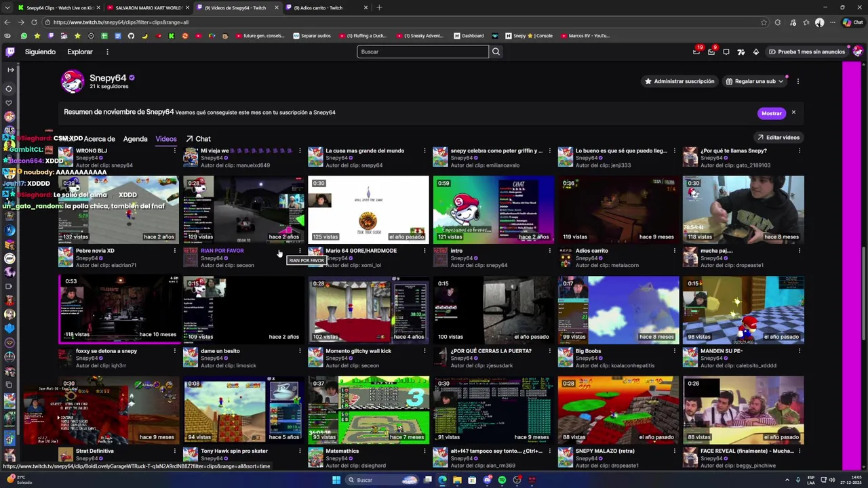Open the three-dot menu next to Explorar
868x488 pixels.
click(107, 52)
